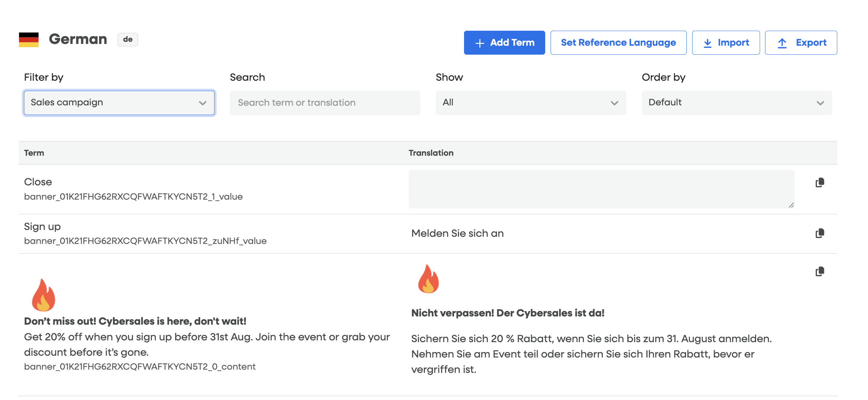This screenshot has height=400, width=868.
Task: Open the Filter by Sales campaign dropdown
Action: (x=119, y=103)
